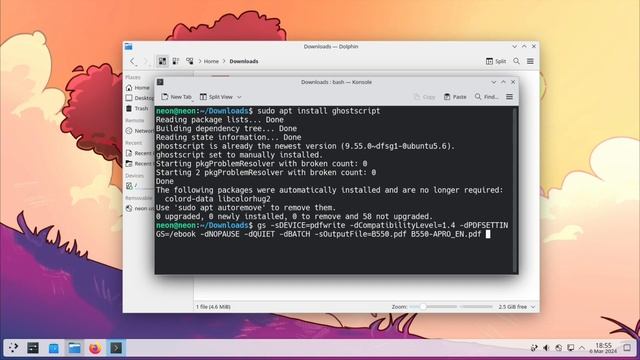Open Desktop in Dolphin Places sidebar
Screen dimensions: 640x360
pos(140,98)
